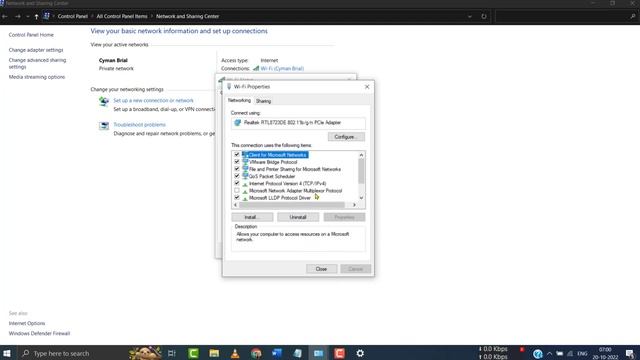640x360 pixels.
Task: Open the Control Panel window taskbar icon
Action: click(318, 353)
